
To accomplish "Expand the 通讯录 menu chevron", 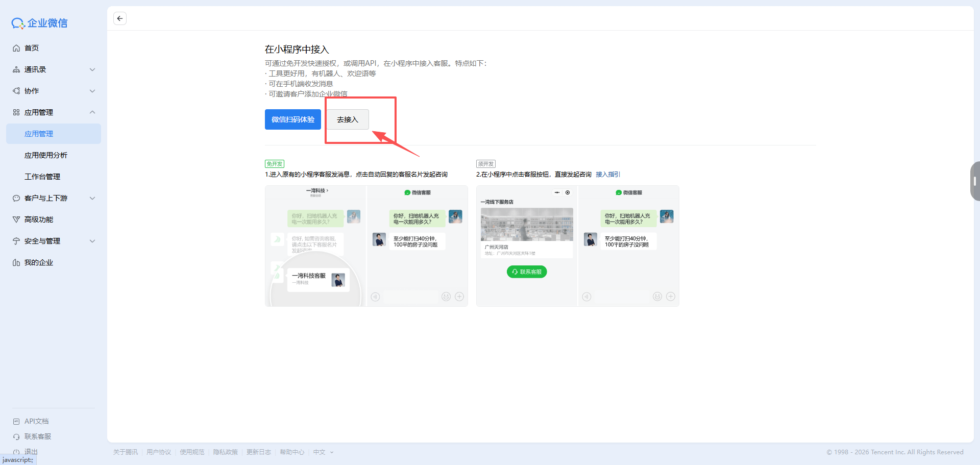I will [92, 69].
